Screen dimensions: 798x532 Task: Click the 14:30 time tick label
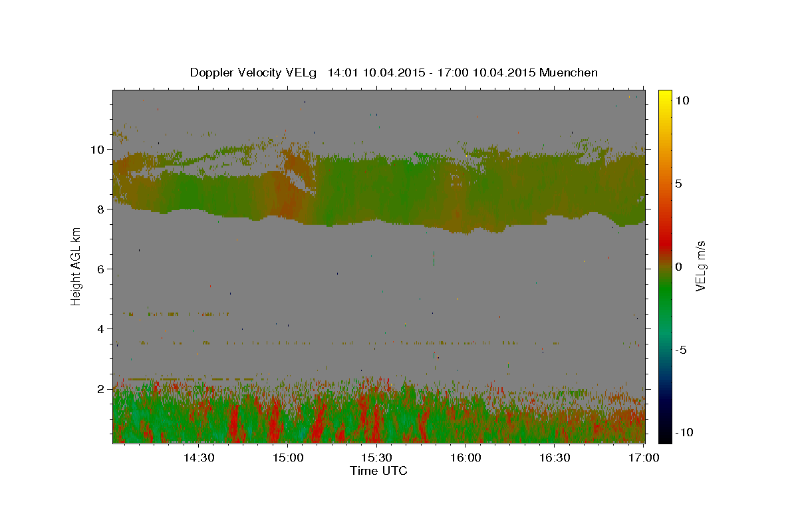[199, 458]
